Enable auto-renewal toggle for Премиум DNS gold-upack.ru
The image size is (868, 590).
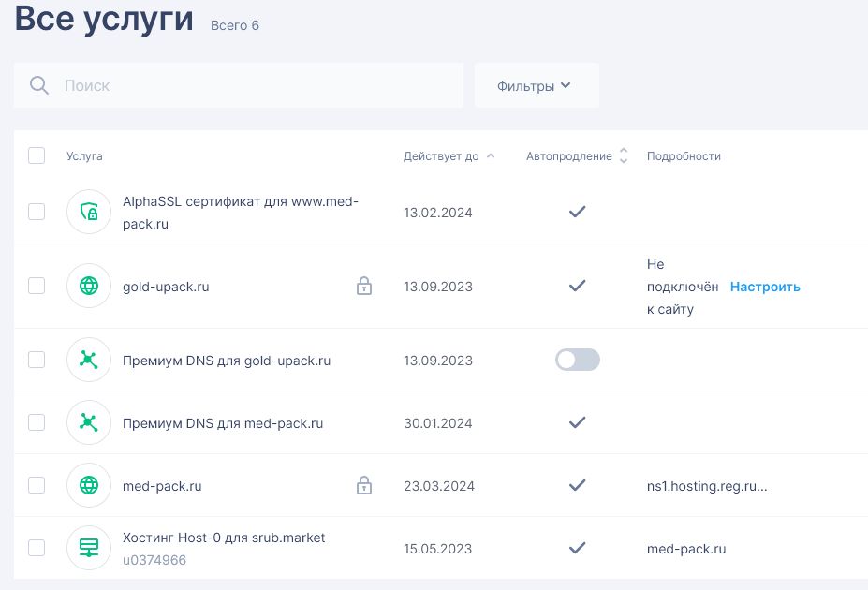pos(577,361)
